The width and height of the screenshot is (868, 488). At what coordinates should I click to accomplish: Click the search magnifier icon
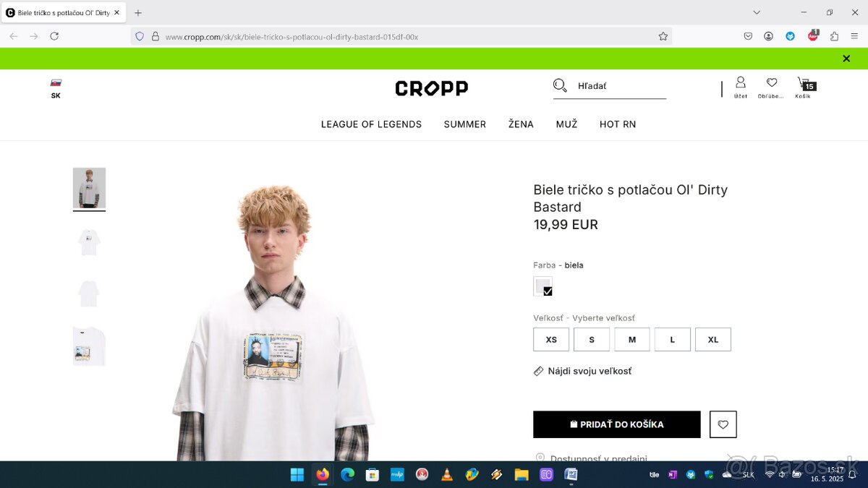pyautogui.click(x=560, y=86)
